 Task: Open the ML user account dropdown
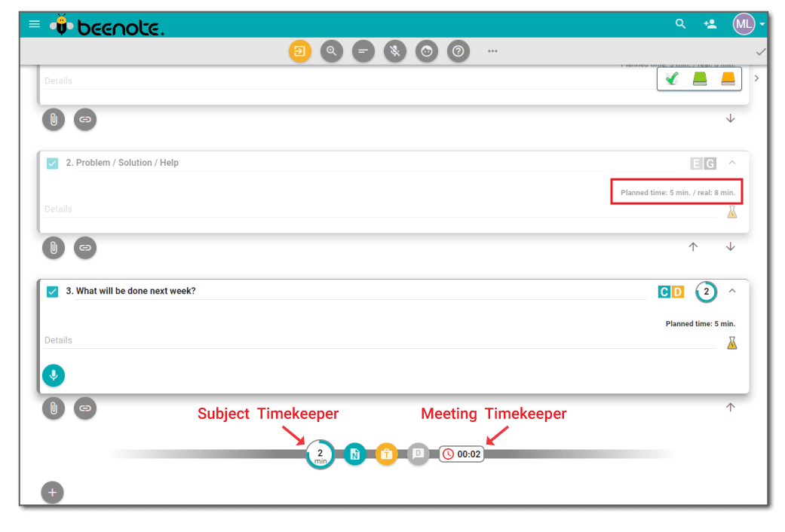(749, 24)
